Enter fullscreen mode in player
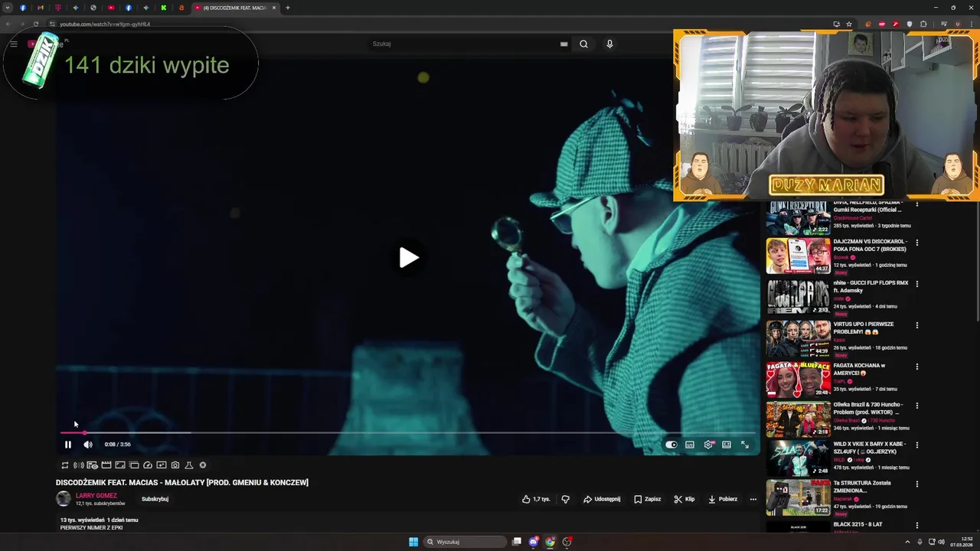This screenshot has height=551, width=980. click(x=745, y=445)
